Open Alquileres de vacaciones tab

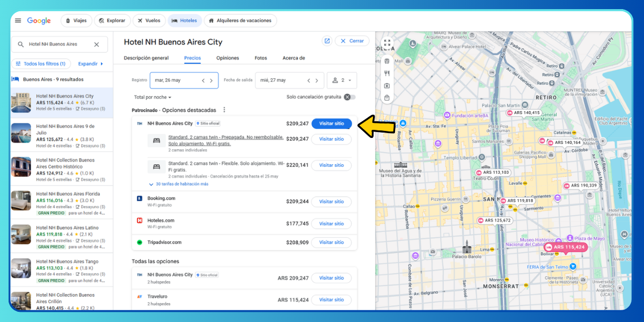(x=240, y=20)
